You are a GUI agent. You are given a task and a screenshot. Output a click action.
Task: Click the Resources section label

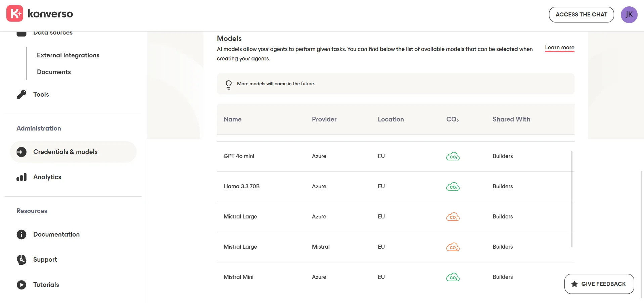32,211
